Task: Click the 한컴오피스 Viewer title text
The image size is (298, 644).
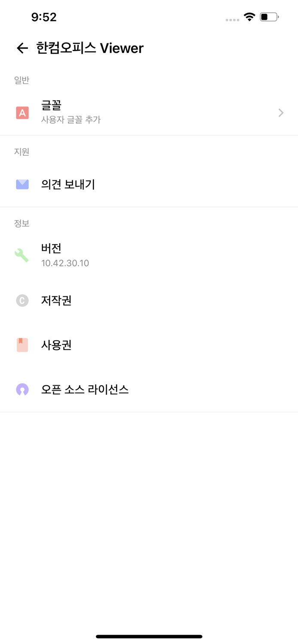Action: tap(89, 48)
